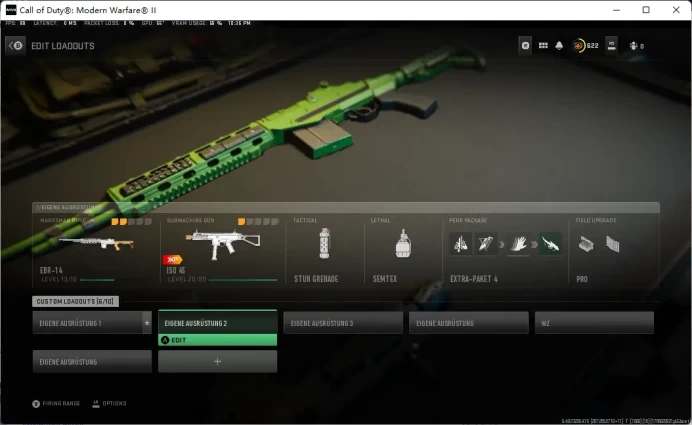Select the green-highlighted bird ultimate perk icon
Viewport: 692px width, 425px height.
click(550, 244)
